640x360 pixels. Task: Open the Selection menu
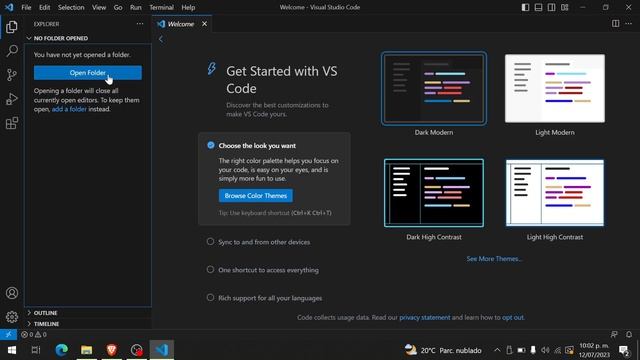click(x=71, y=7)
